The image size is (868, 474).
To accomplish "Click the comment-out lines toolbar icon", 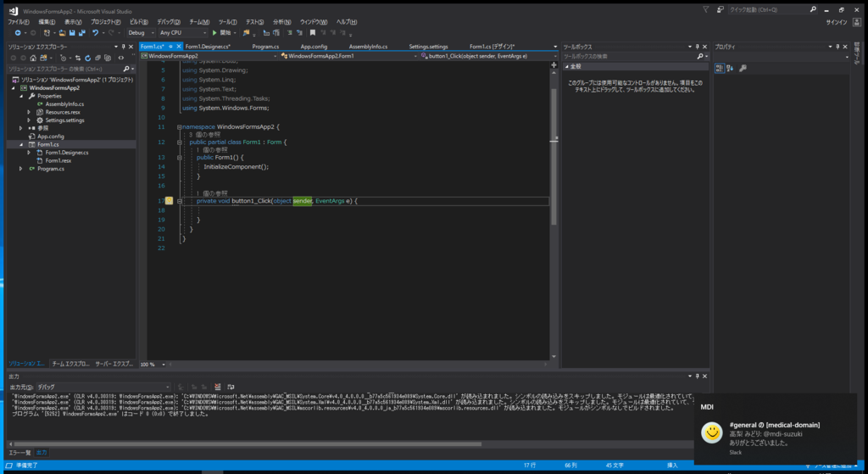I will click(x=289, y=33).
